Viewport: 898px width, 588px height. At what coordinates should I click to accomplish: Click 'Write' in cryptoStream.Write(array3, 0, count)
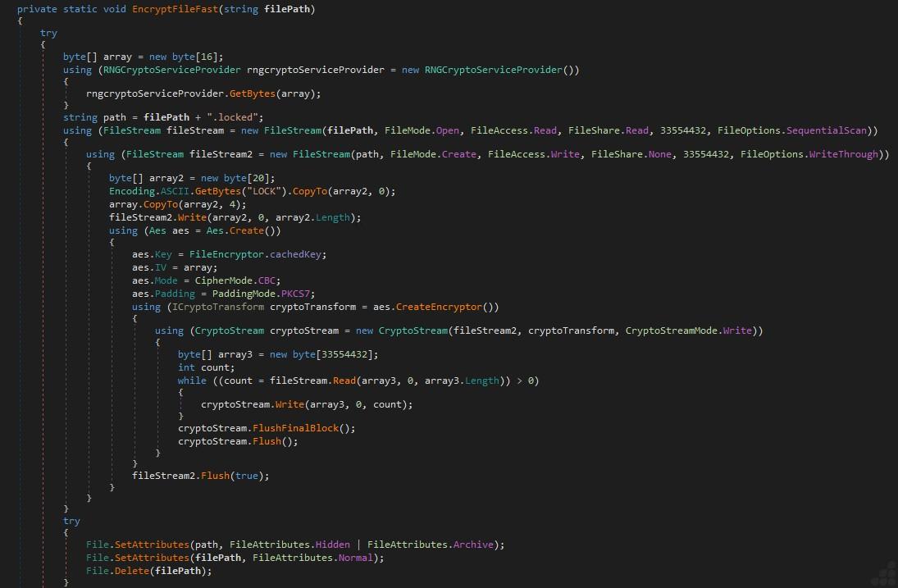pyautogui.click(x=289, y=405)
